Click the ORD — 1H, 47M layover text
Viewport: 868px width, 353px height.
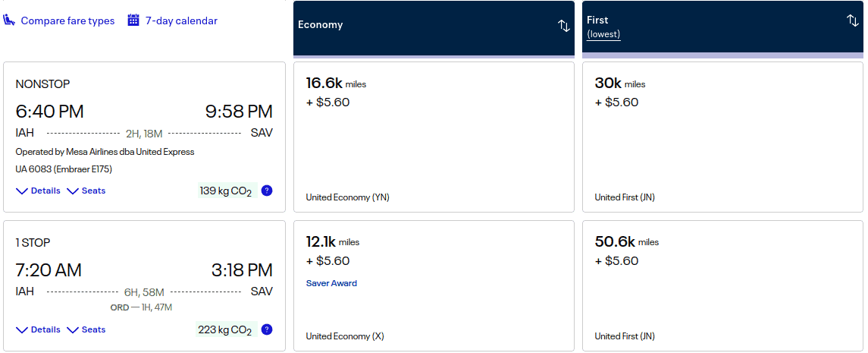tap(140, 307)
